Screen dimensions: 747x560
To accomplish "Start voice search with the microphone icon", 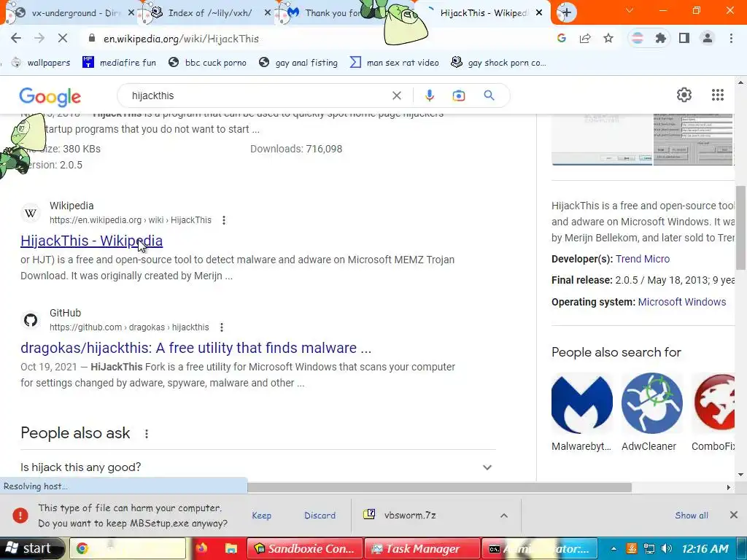I will click(x=429, y=96).
